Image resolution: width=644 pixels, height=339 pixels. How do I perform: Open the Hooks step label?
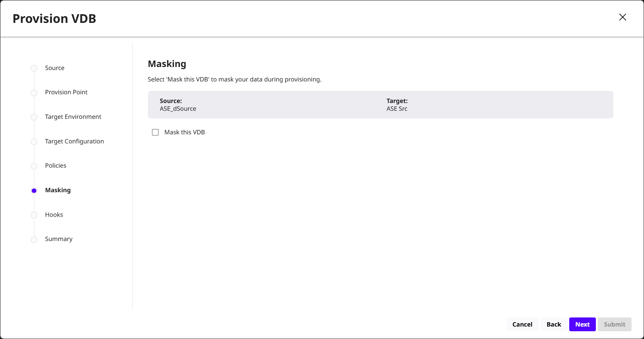coord(54,215)
